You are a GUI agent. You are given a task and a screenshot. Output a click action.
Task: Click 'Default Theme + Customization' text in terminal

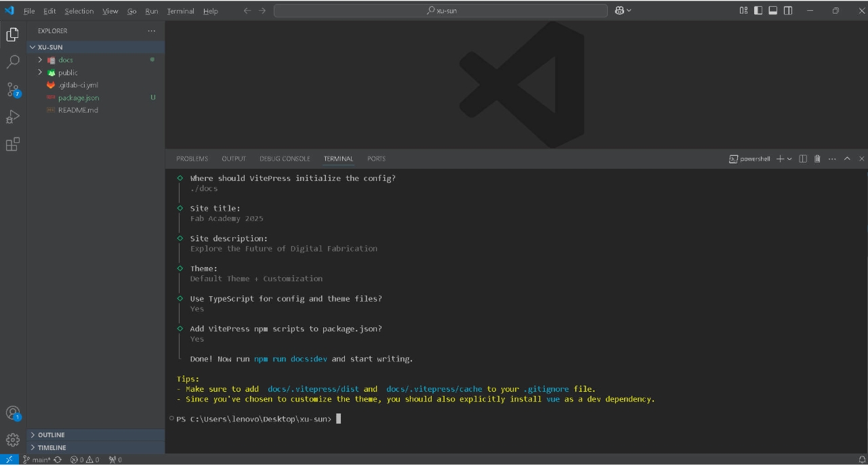coord(256,279)
